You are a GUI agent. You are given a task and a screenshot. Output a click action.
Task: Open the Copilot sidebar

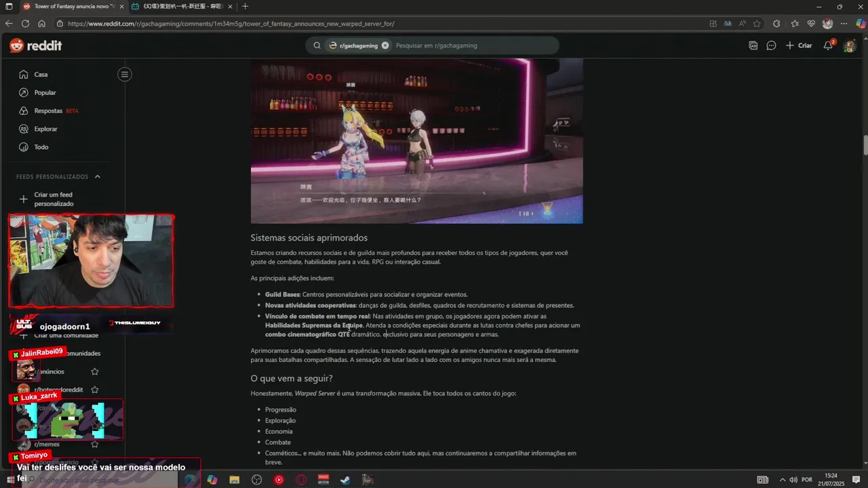tap(861, 23)
